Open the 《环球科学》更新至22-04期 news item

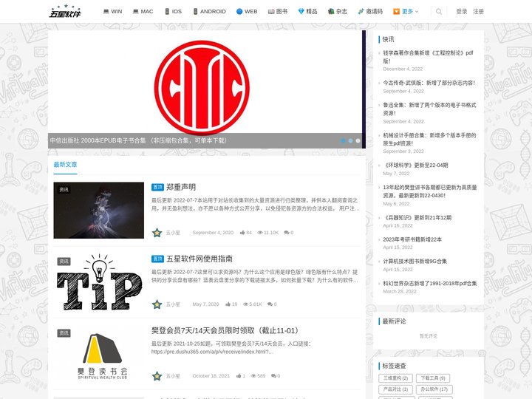pos(415,166)
